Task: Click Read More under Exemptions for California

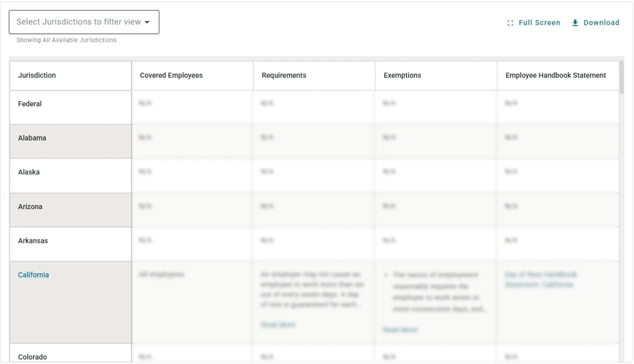Action: coord(400,330)
